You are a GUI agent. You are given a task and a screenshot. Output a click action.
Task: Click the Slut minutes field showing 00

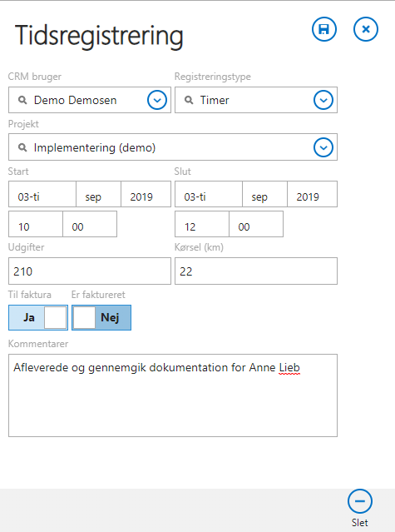pyautogui.click(x=256, y=224)
